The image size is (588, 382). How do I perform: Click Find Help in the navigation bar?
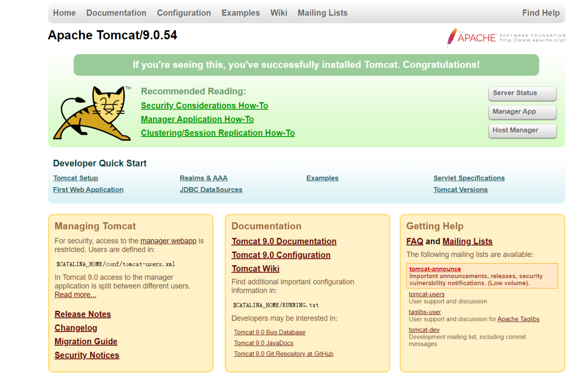point(541,12)
